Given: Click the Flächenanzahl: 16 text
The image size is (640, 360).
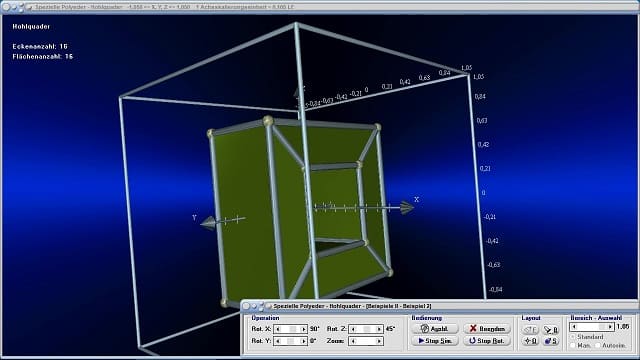Looking at the screenshot, I should [x=42, y=57].
